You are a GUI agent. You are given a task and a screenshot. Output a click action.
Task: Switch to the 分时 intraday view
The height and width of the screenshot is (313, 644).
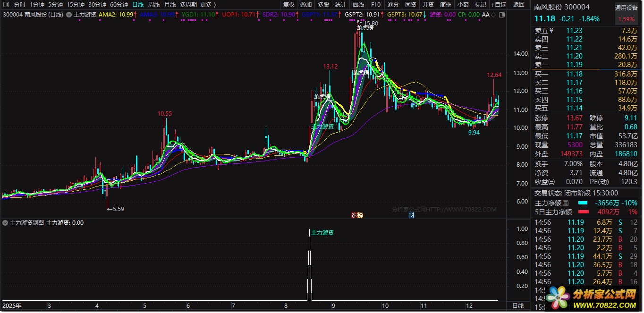pyautogui.click(x=20, y=5)
